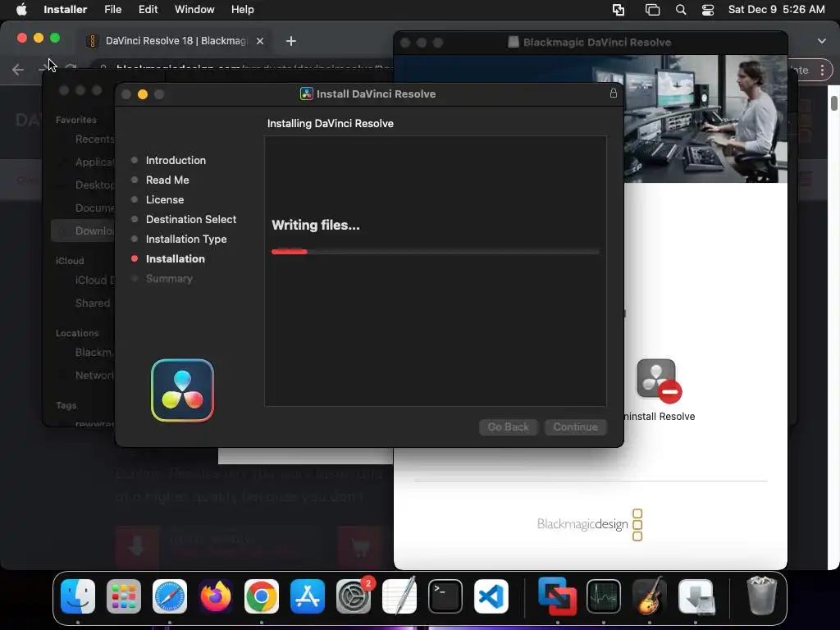The width and height of the screenshot is (840, 630).
Task: Open Downloads in Finder sidebar
Action: [84, 231]
